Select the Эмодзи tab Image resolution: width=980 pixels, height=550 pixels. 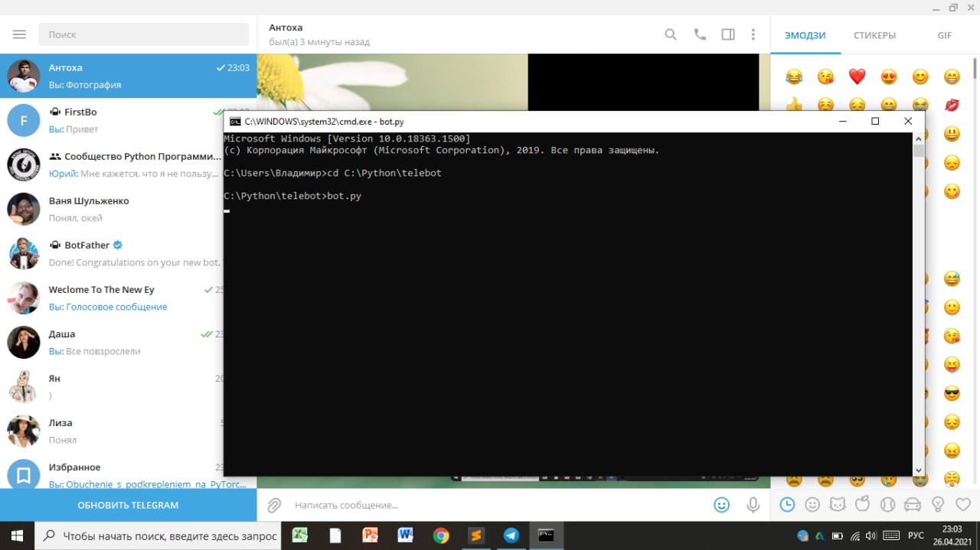coord(805,35)
